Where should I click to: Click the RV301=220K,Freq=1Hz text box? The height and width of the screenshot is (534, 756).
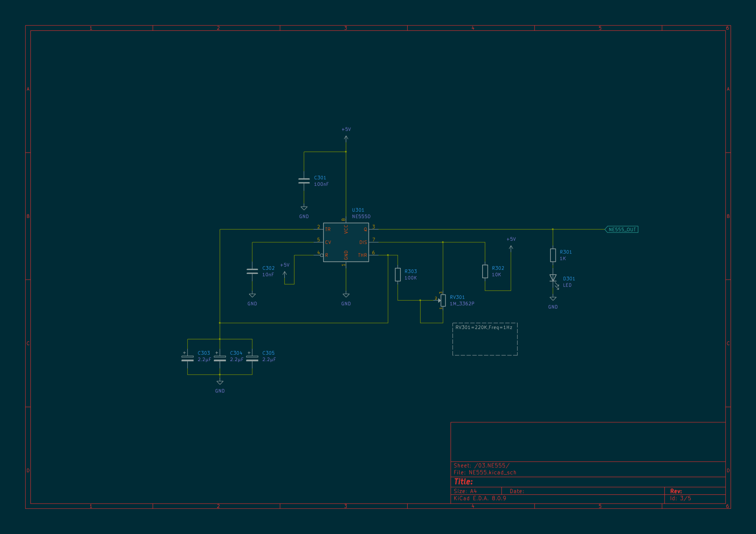(485, 339)
